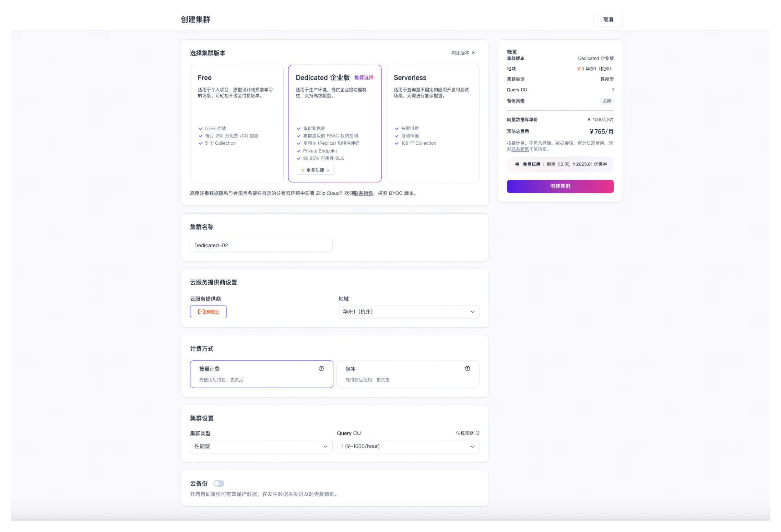Open the 集群类型 dropdown showing 性能型

261,446
